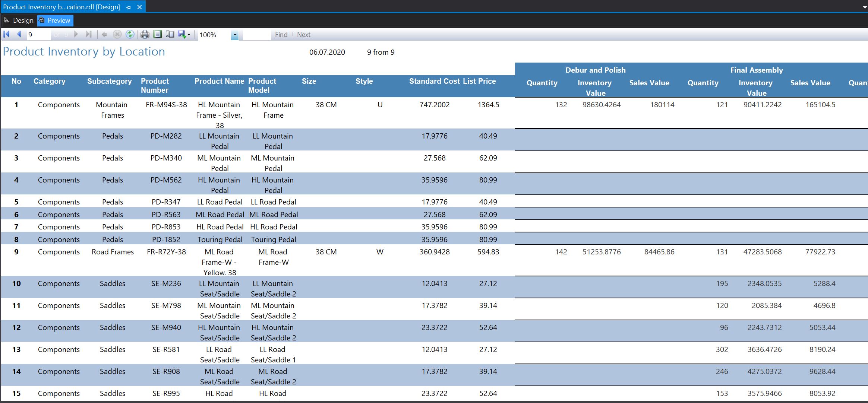
Task: Select the Preview toggle button
Action: 55,20
